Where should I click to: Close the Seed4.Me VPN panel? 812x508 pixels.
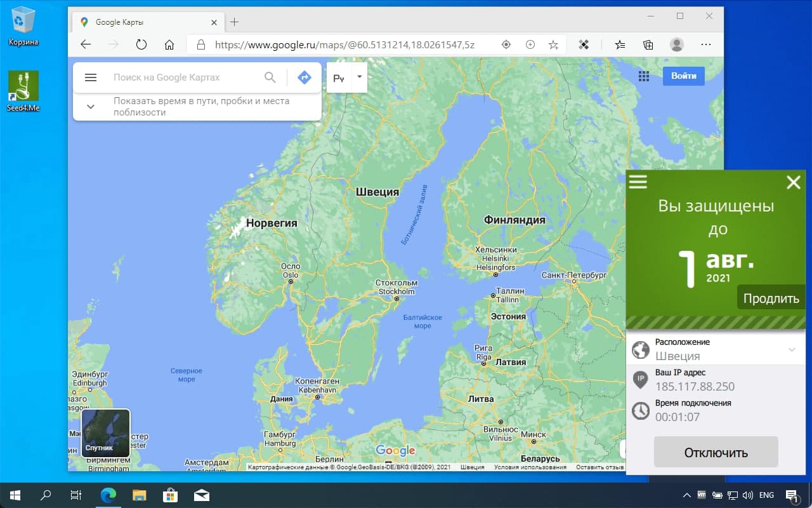point(793,183)
